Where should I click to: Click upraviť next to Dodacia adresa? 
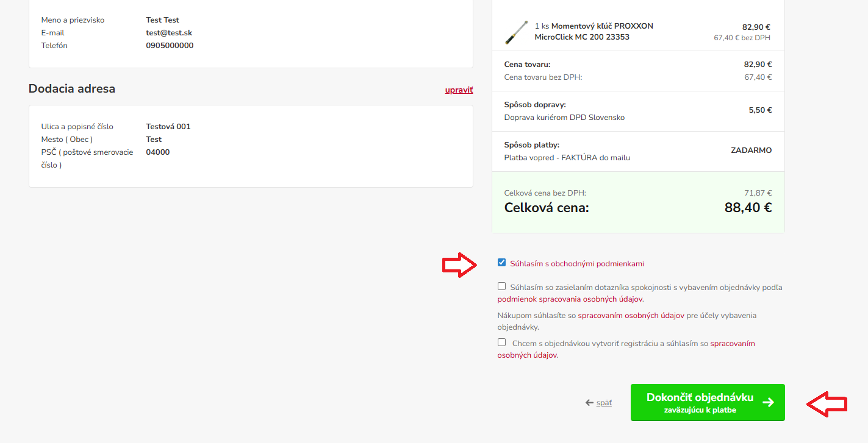pyautogui.click(x=459, y=90)
